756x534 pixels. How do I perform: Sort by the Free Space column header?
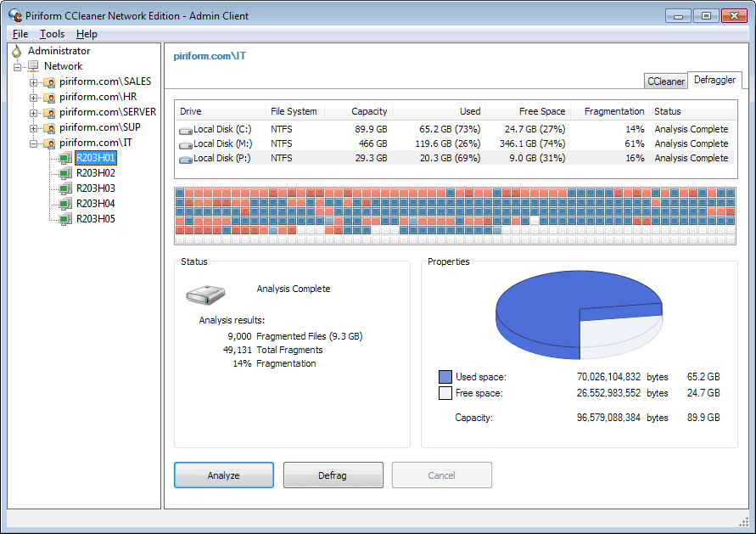(x=529, y=111)
